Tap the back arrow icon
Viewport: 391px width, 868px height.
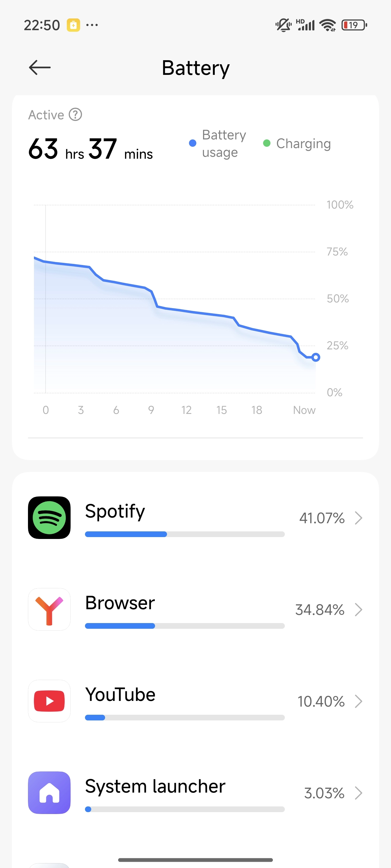40,67
